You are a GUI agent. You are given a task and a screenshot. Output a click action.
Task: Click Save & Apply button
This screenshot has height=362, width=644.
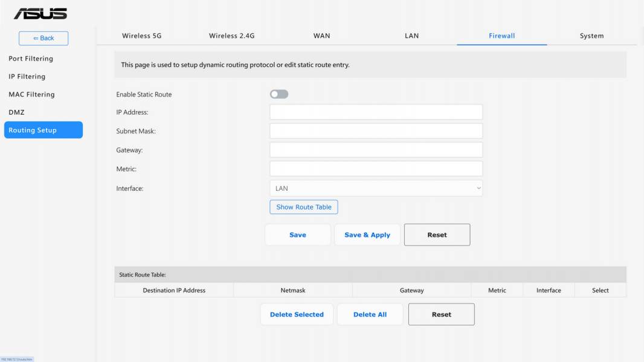(367, 235)
